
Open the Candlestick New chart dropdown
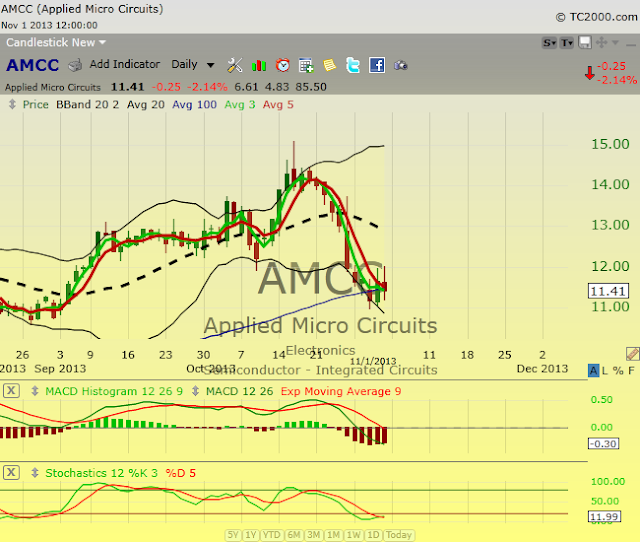pos(56,42)
